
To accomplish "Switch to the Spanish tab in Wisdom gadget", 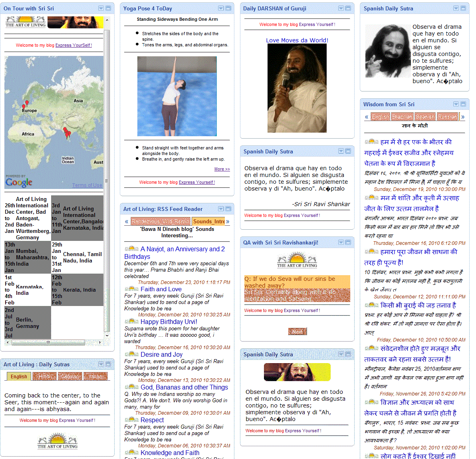I will coord(425,117).
